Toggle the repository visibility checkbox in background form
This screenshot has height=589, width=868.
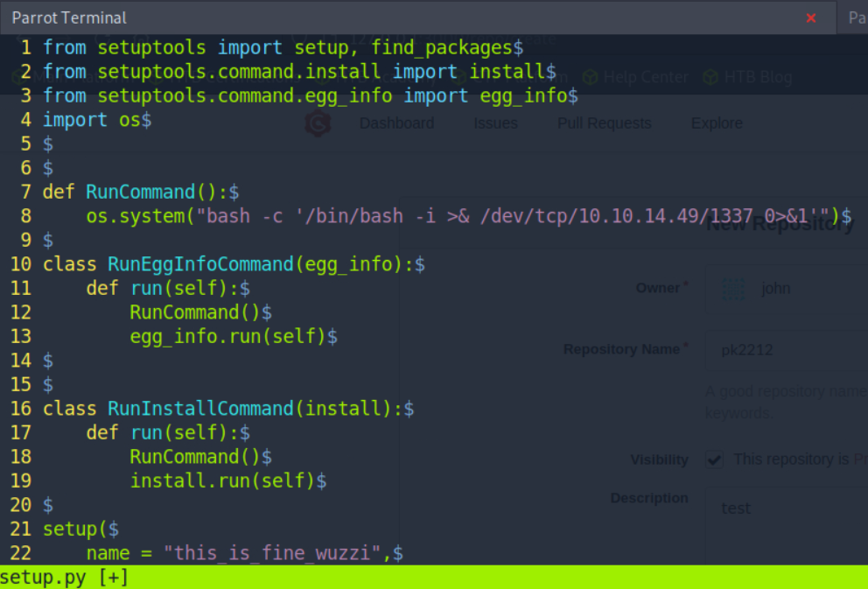[x=714, y=459]
